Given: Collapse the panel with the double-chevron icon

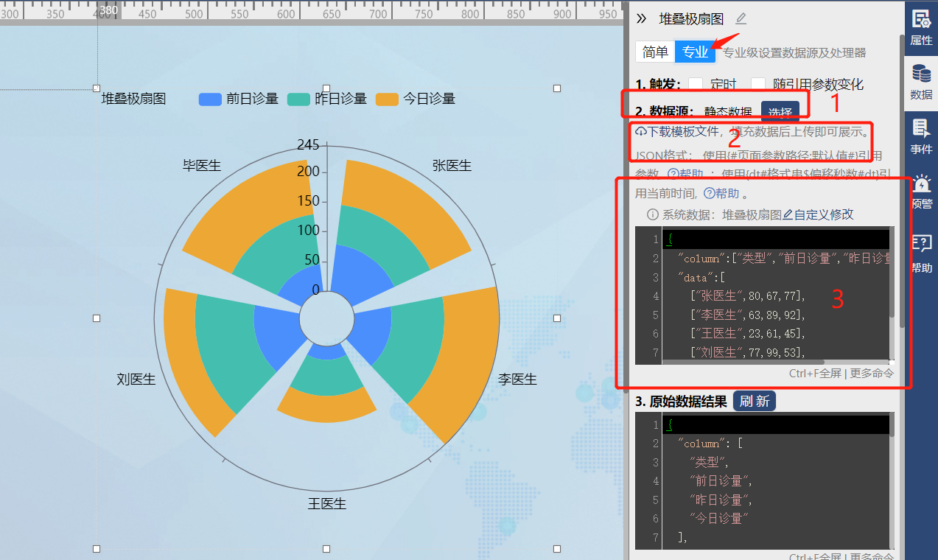Looking at the screenshot, I should (x=641, y=19).
